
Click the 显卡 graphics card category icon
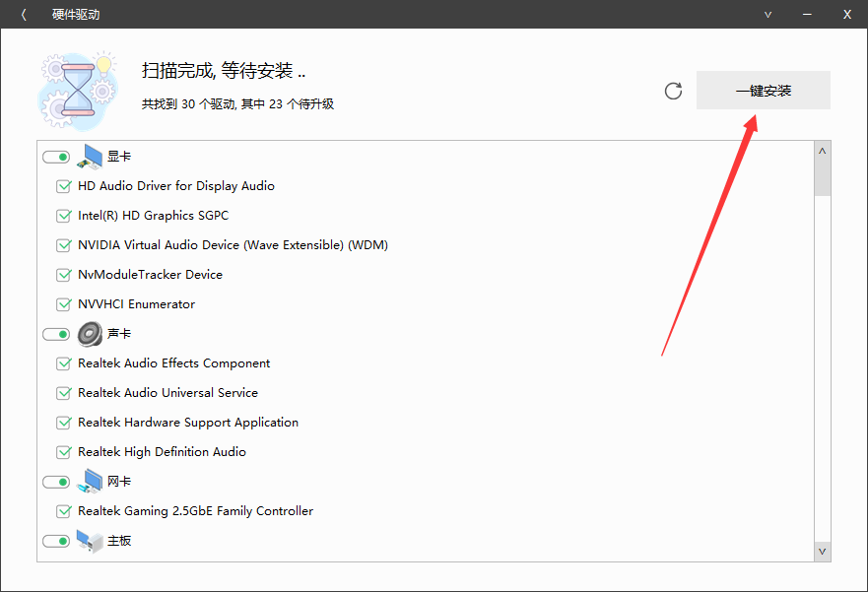click(x=90, y=157)
